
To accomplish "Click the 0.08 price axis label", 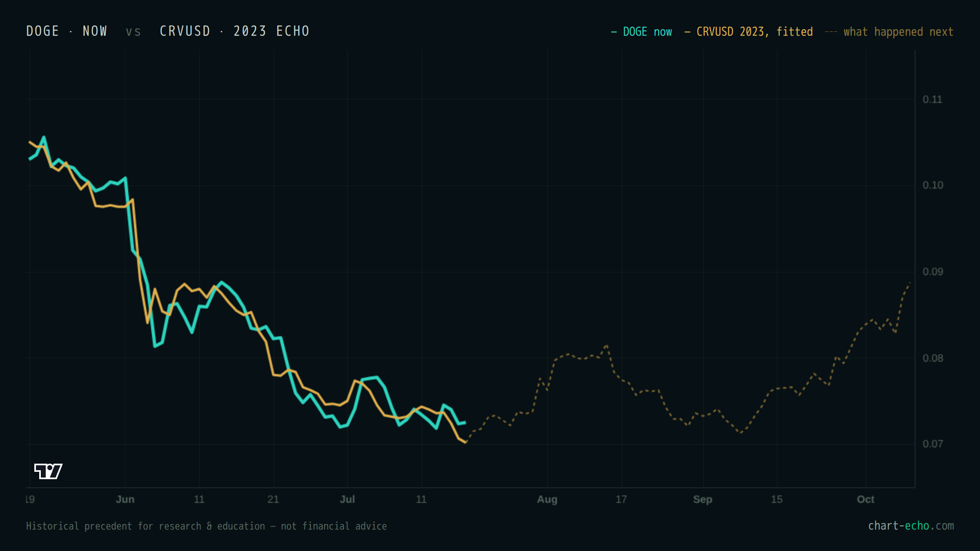I will point(933,358).
